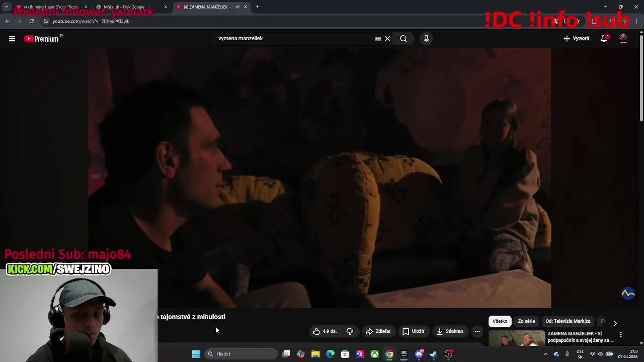This screenshot has width=644, height=362.
Task: Run search with magnifier button
Action: coord(404,39)
